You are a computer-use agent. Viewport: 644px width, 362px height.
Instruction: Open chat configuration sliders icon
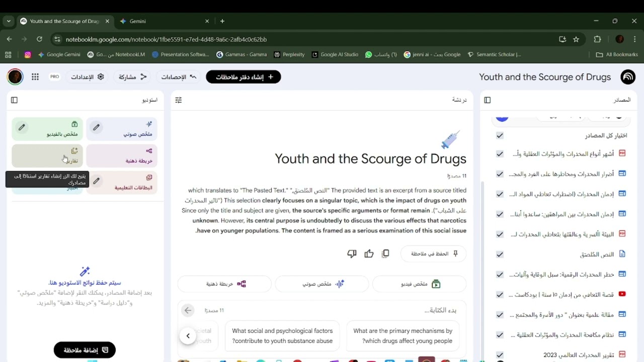click(179, 100)
